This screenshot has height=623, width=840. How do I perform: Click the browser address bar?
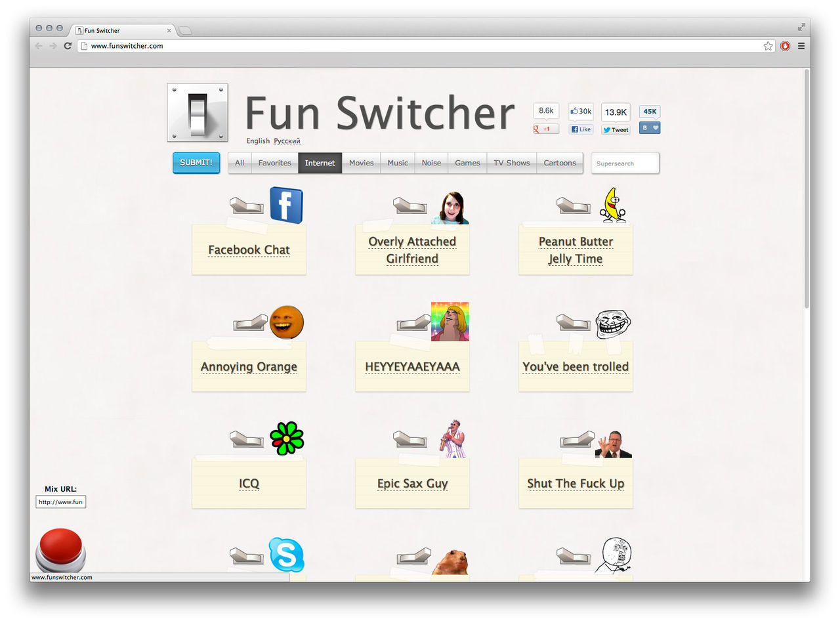tap(426, 46)
